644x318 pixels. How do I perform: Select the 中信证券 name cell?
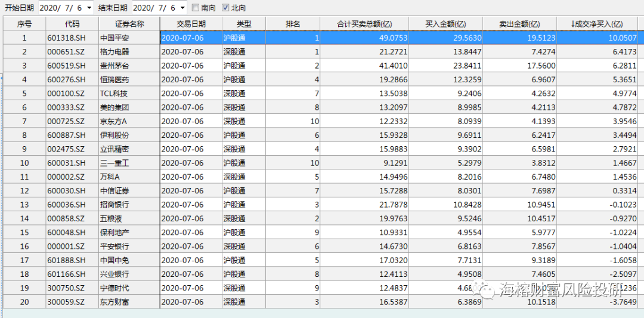coord(129,191)
